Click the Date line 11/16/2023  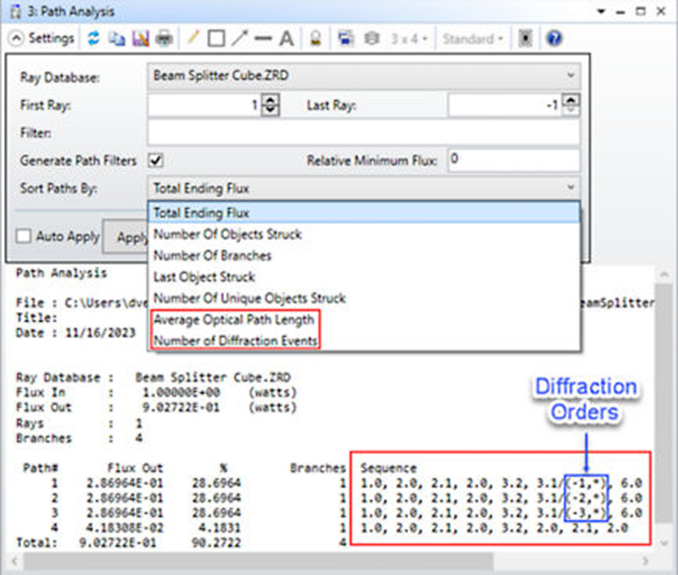pyautogui.click(x=76, y=333)
